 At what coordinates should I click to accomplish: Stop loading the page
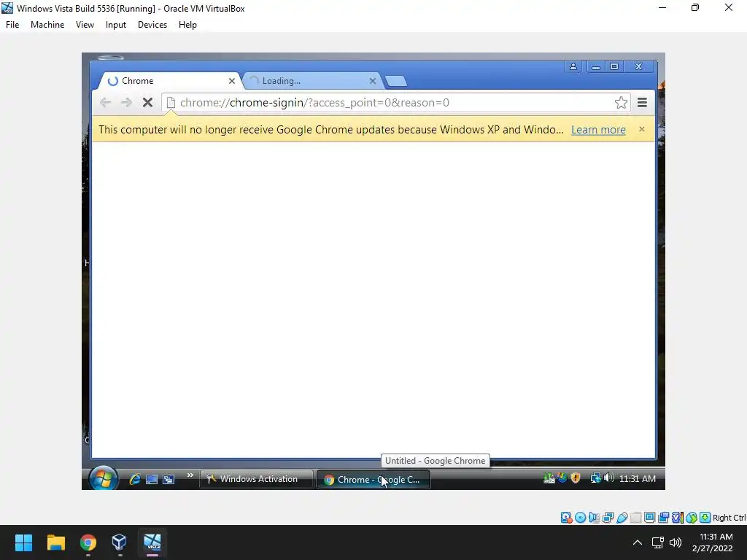(x=147, y=102)
